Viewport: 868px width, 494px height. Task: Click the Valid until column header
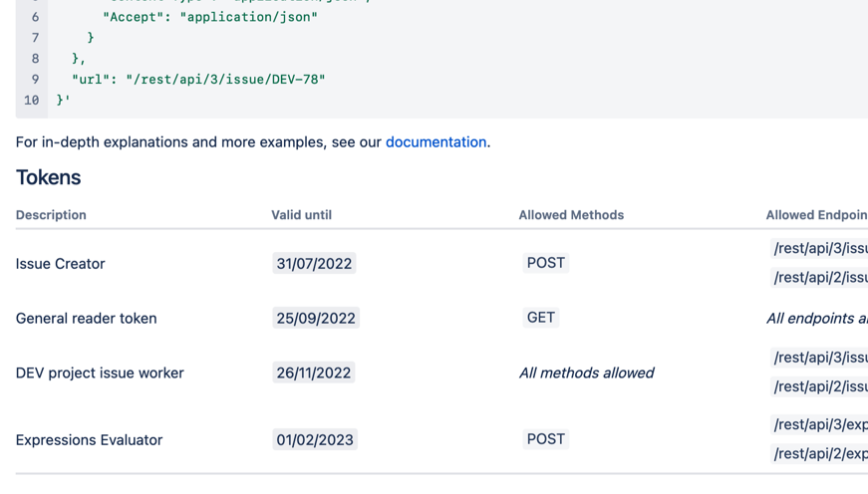point(301,215)
